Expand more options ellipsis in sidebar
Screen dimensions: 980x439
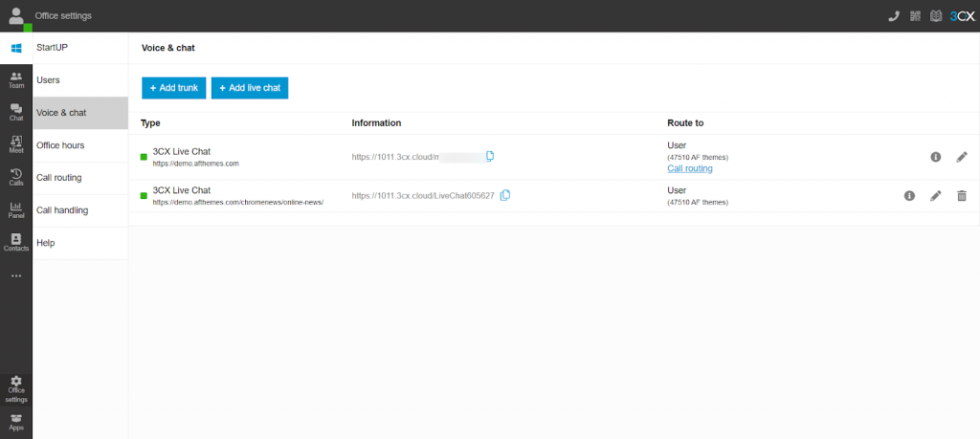[x=16, y=275]
